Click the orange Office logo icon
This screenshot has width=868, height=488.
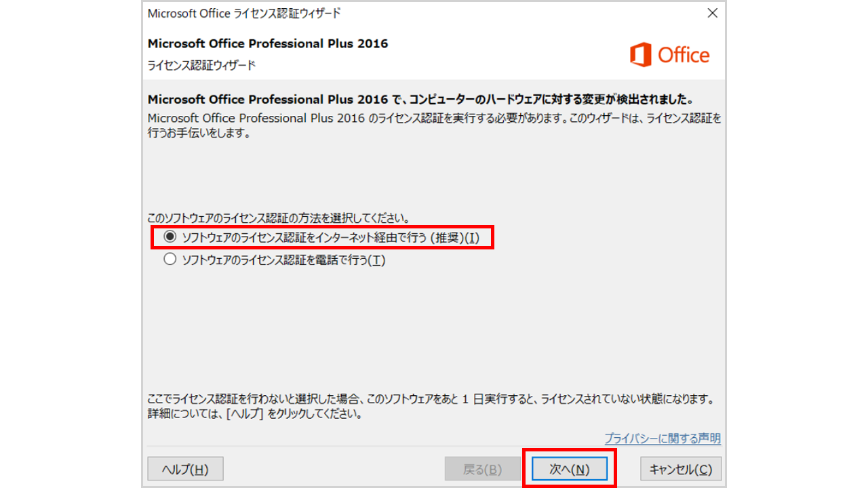[640, 55]
